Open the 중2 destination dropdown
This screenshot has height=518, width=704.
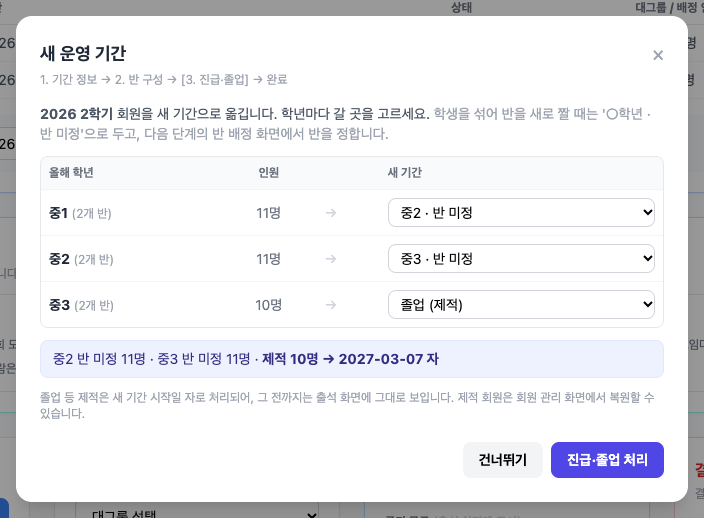pos(521,259)
